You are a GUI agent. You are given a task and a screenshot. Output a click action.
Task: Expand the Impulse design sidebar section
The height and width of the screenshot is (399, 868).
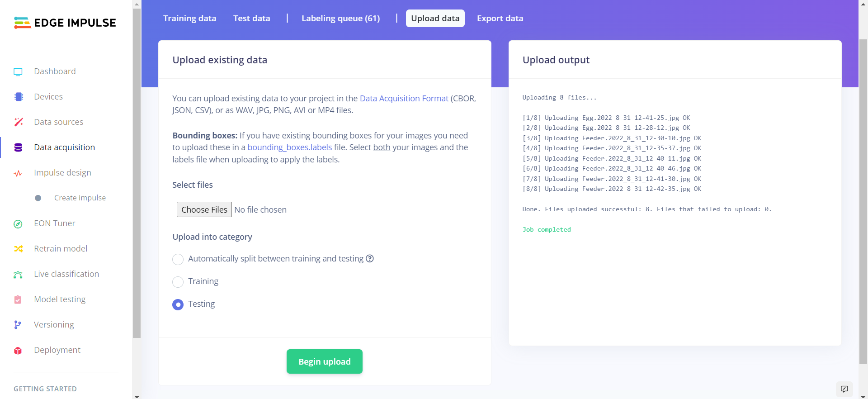click(x=62, y=173)
